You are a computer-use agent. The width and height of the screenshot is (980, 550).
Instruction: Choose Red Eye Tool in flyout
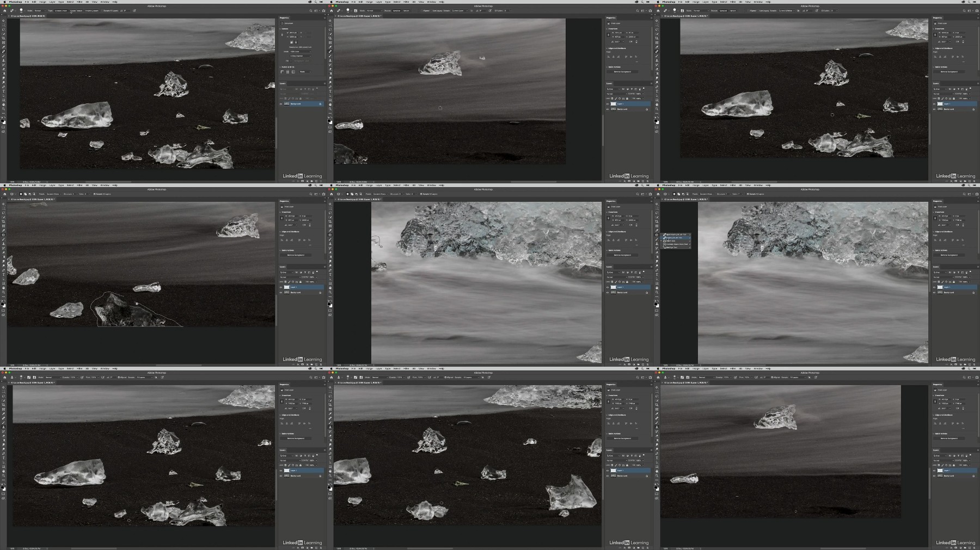pyautogui.click(x=676, y=248)
